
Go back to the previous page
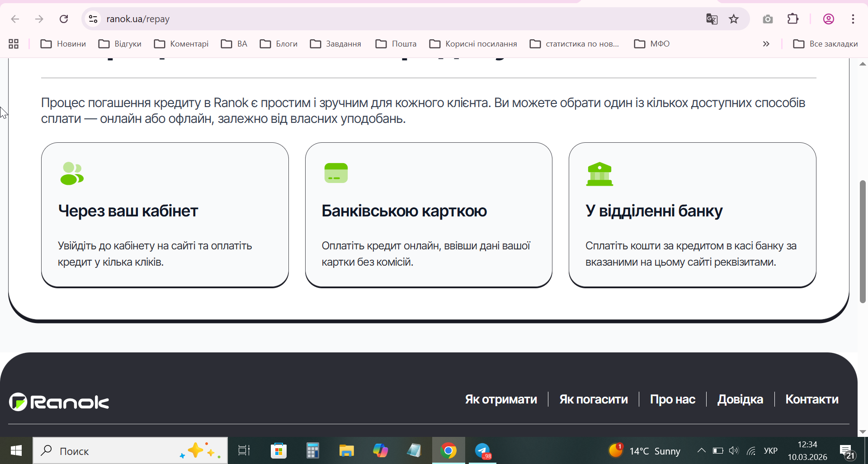coord(15,19)
